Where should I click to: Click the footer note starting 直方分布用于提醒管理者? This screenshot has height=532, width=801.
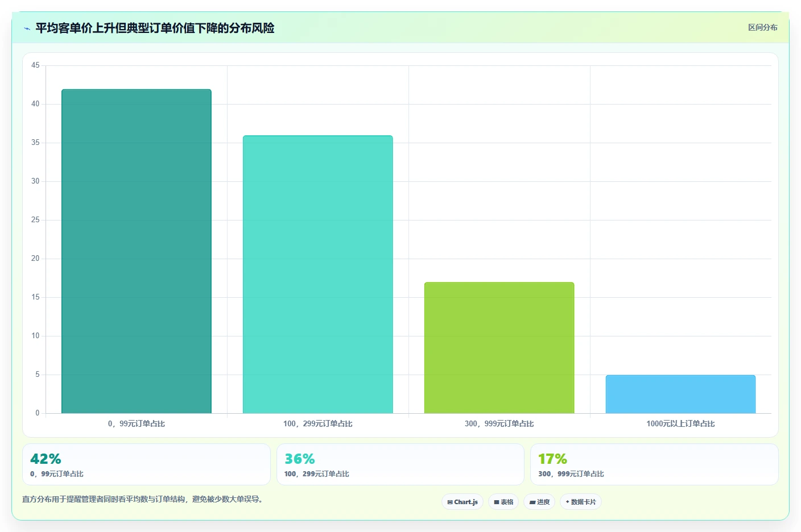coord(143,499)
